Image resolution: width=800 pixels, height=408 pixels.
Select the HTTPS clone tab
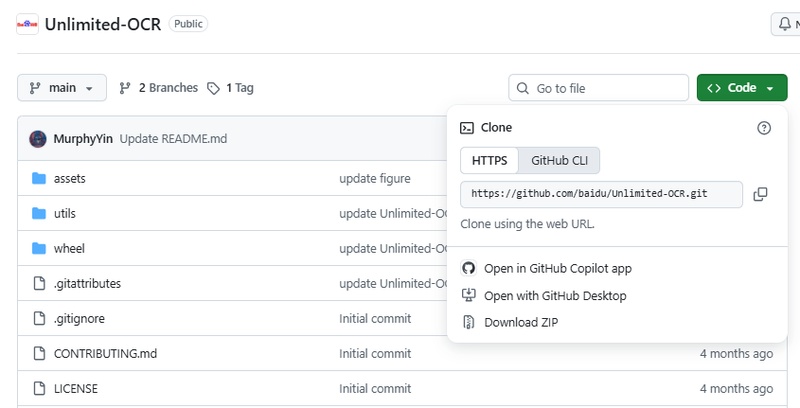click(x=489, y=161)
